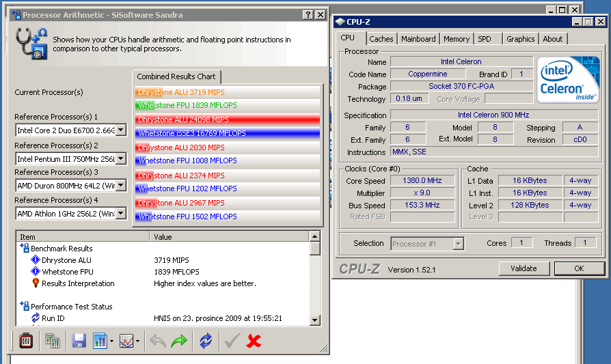
Task: Click the results list scrollbar down arrow
Action: click(314, 320)
